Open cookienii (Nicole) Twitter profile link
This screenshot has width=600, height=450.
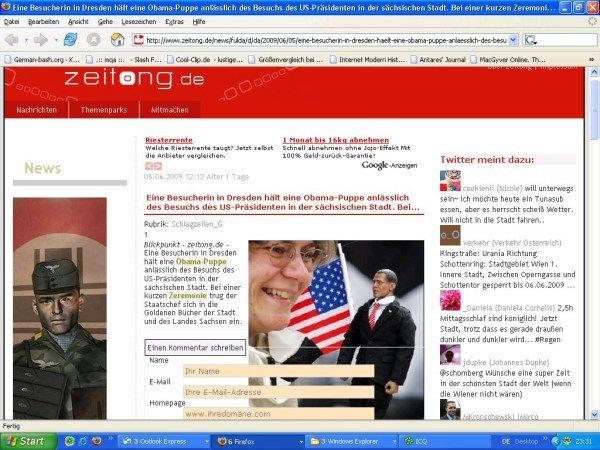(x=492, y=188)
